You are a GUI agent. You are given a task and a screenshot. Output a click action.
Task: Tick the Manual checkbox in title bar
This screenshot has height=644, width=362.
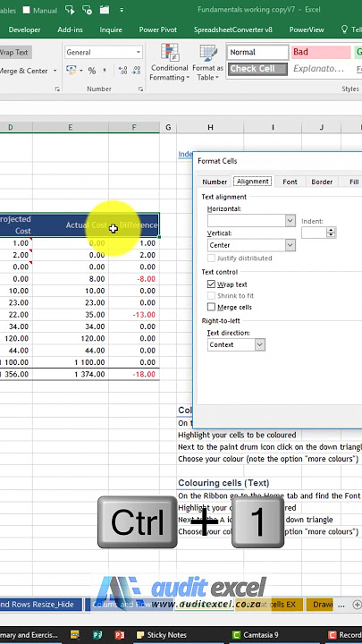[26, 10]
